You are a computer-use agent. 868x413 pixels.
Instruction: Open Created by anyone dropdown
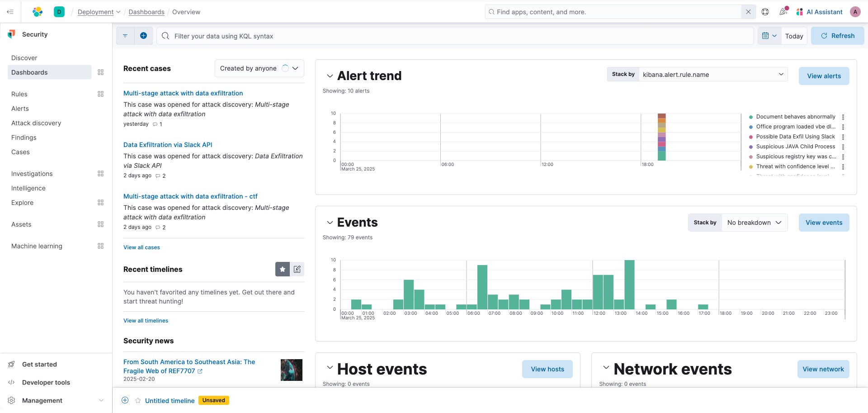click(259, 68)
